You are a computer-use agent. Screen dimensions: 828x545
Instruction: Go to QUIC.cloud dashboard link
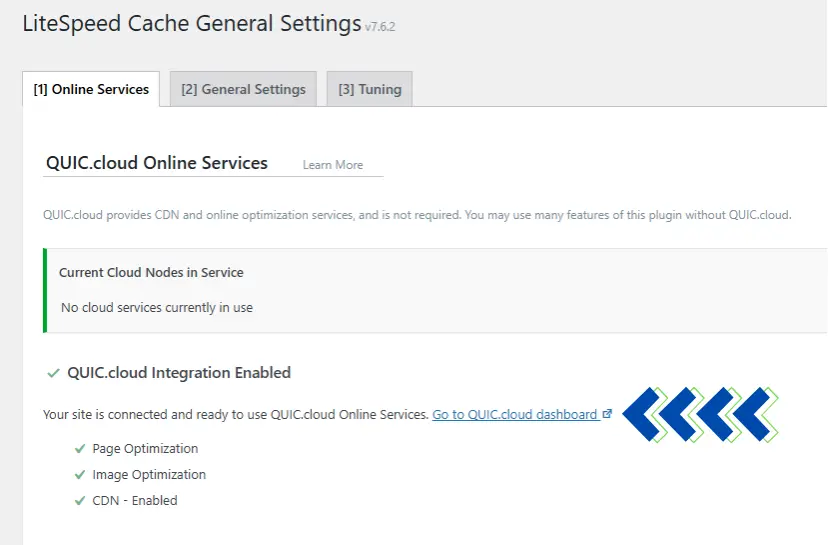point(514,414)
